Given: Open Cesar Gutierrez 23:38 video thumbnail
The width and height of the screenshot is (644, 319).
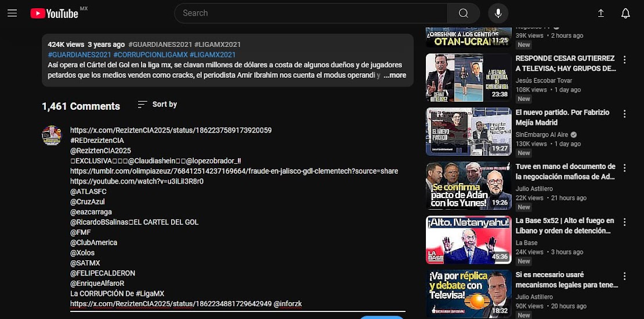Looking at the screenshot, I should [469, 78].
